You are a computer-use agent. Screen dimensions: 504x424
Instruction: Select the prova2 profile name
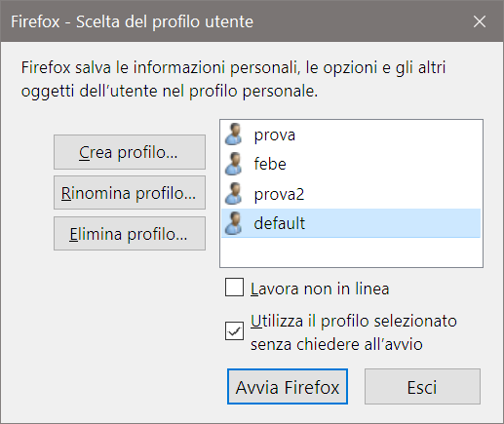tap(279, 195)
